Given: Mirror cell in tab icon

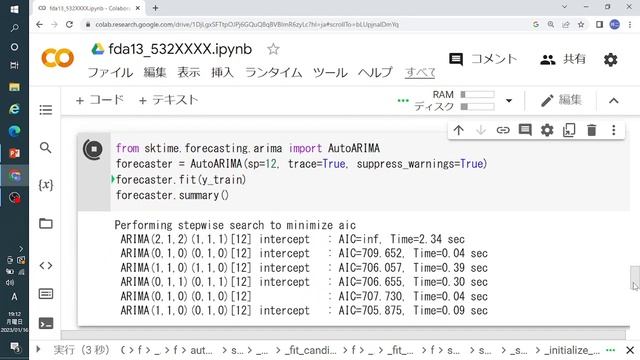Looking at the screenshot, I should [569, 130].
